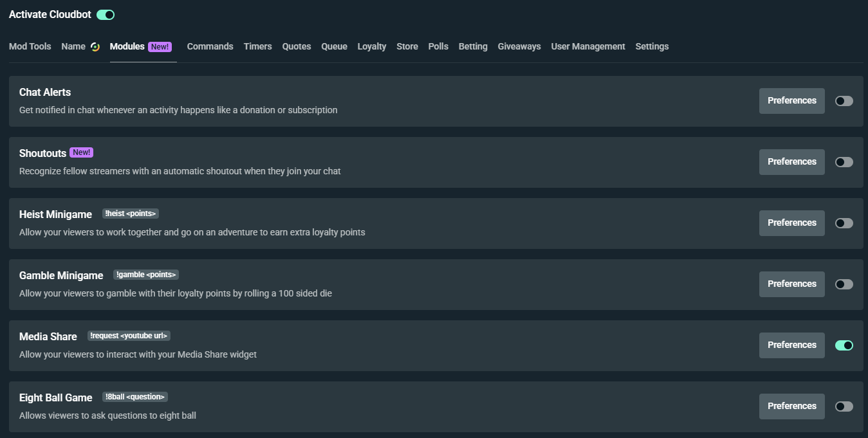Click the !gamble <points> command badge
The image size is (868, 438).
[x=145, y=274]
